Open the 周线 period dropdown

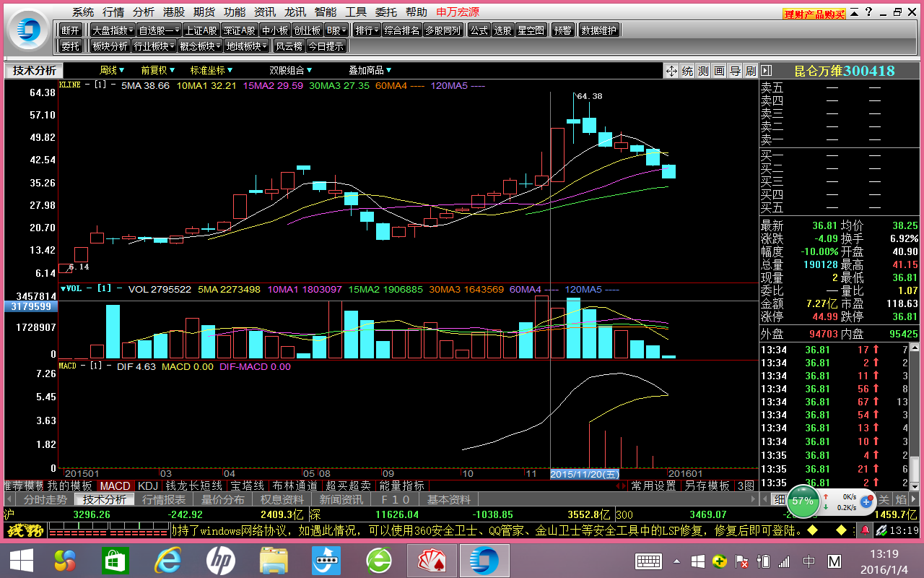point(112,70)
